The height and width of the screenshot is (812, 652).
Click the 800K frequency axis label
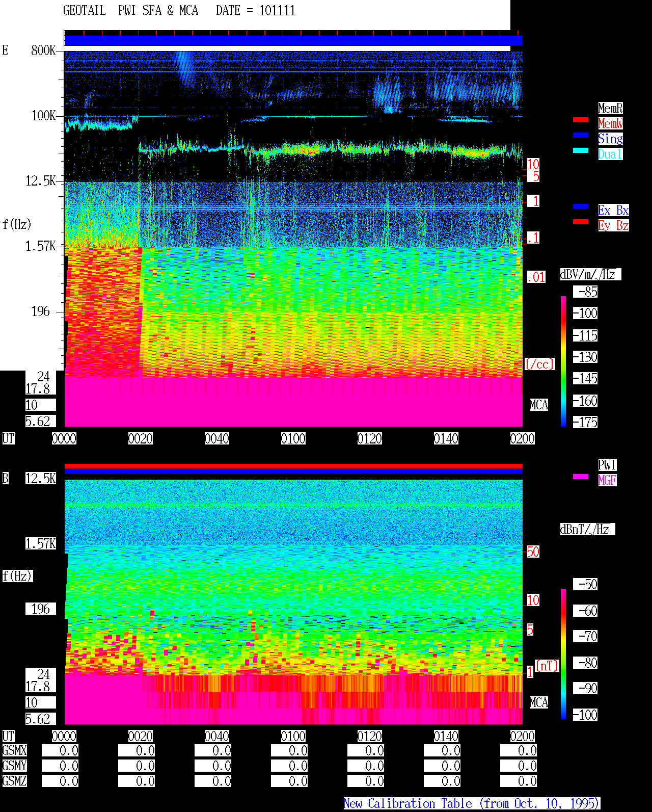point(43,50)
